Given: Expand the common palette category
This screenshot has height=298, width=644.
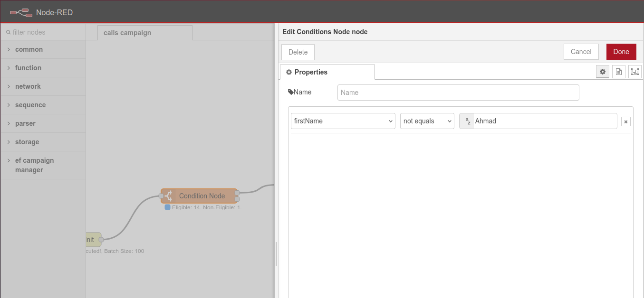Looking at the screenshot, I should coord(29,49).
